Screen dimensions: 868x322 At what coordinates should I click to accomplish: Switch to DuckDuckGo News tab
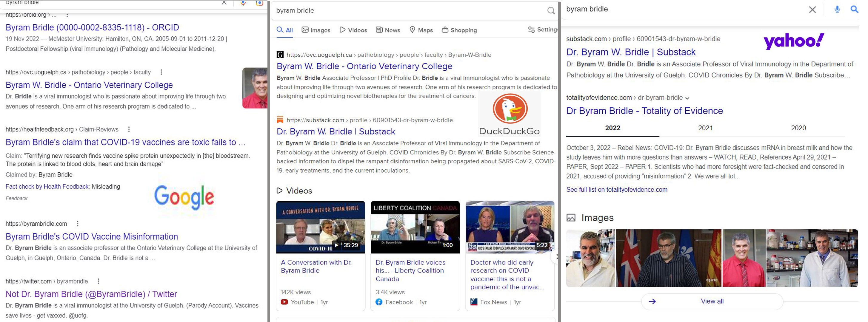[388, 30]
